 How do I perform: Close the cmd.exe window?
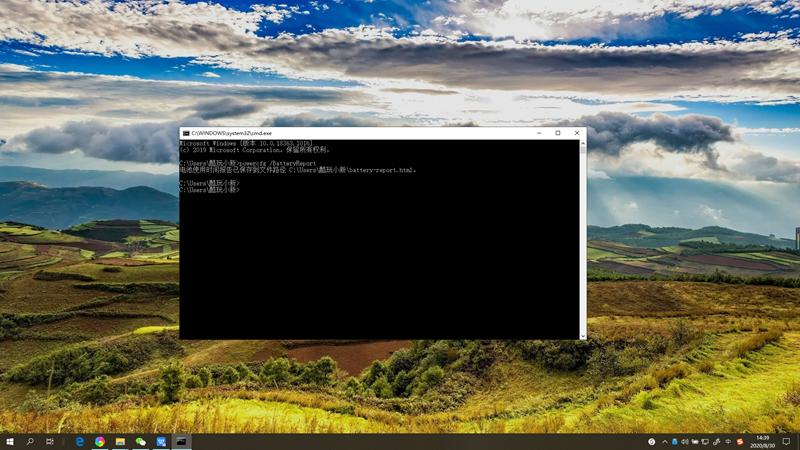tap(577, 133)
